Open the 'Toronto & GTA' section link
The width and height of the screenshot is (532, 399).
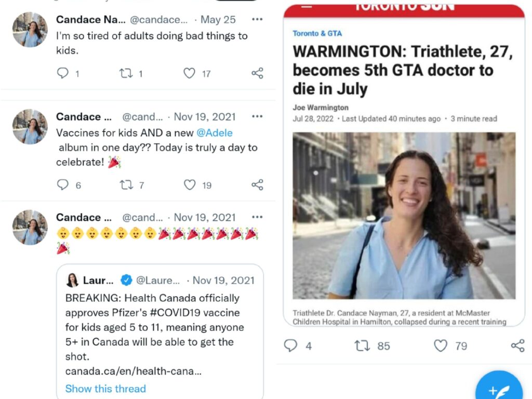(x=317, y=33)
